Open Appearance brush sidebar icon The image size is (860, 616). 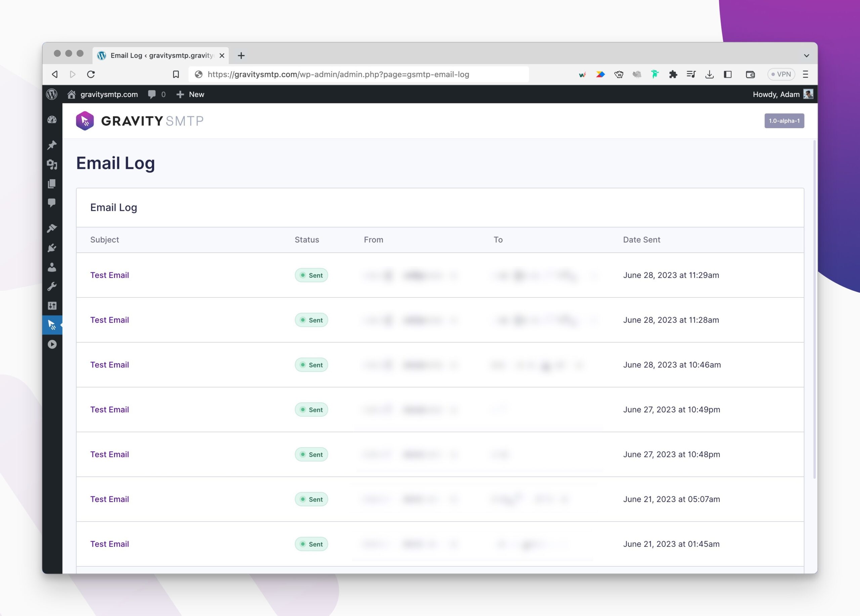click(52, 228)
